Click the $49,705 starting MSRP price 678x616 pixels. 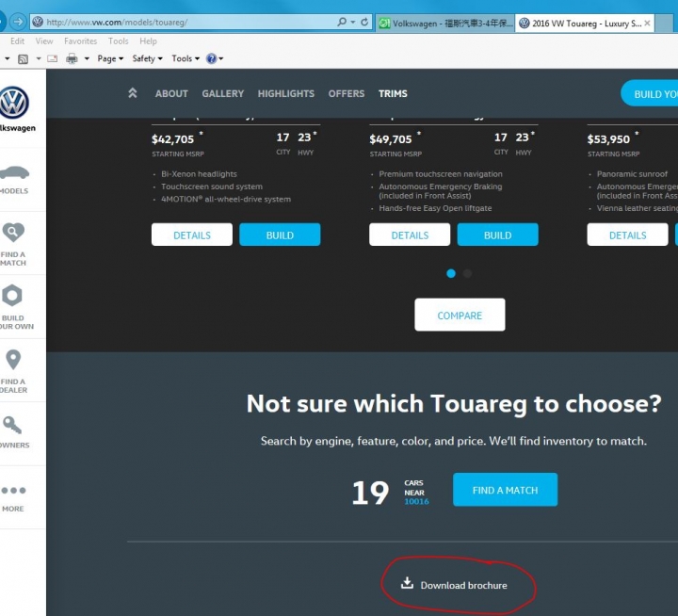(391, 139)
